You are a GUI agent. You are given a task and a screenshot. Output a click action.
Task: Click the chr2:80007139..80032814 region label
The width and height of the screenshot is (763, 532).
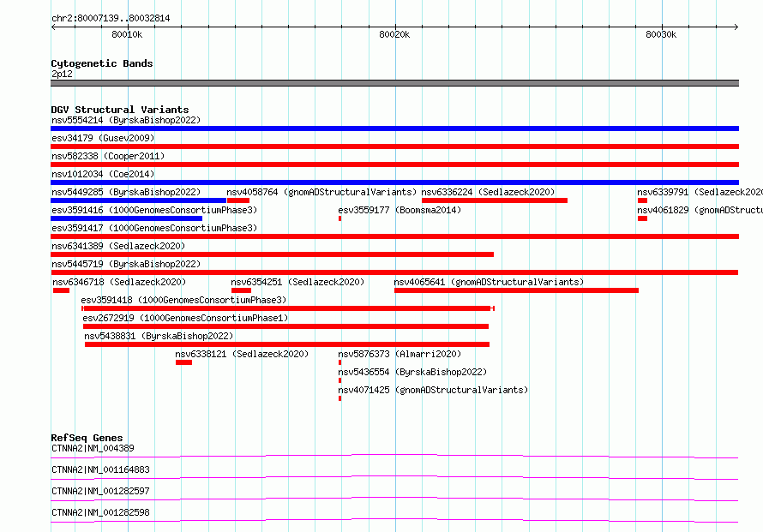pyautogui.click(x=111, y=19)
